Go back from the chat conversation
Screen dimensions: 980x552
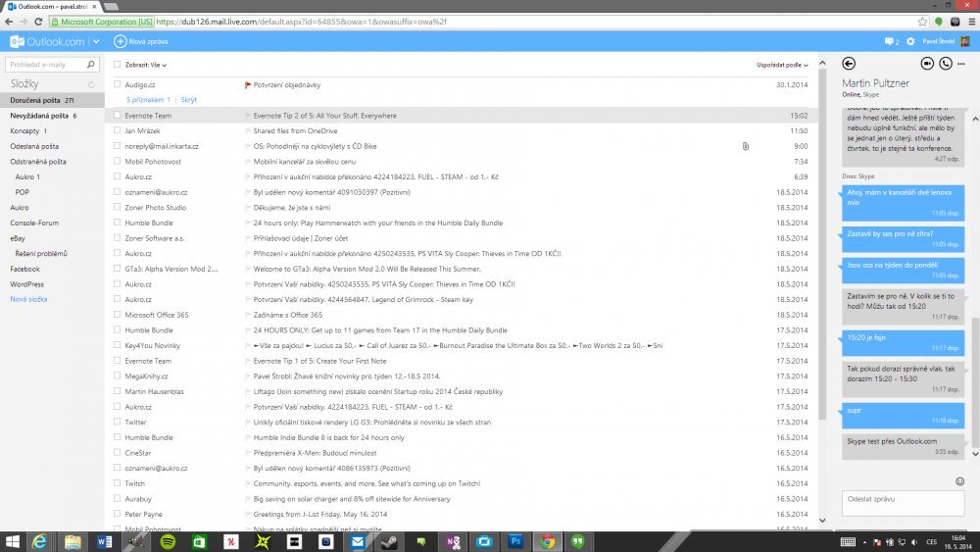(849, 63)
